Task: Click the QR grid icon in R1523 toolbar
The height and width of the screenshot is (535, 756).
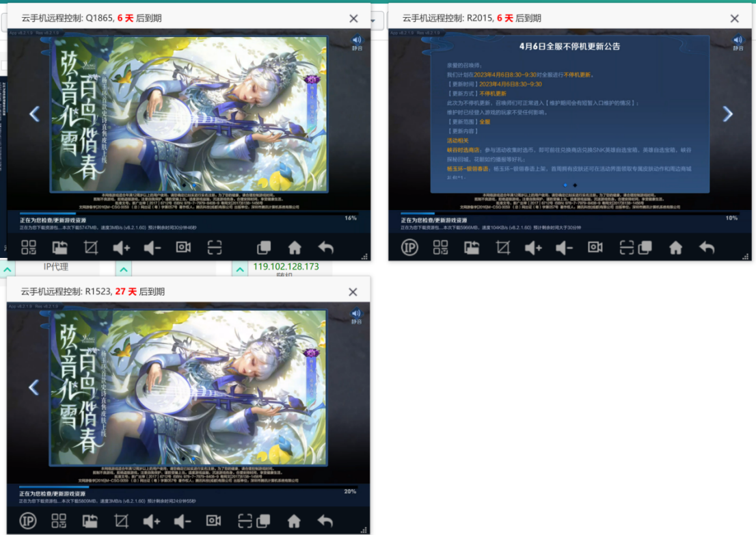Action: point(59,521)
